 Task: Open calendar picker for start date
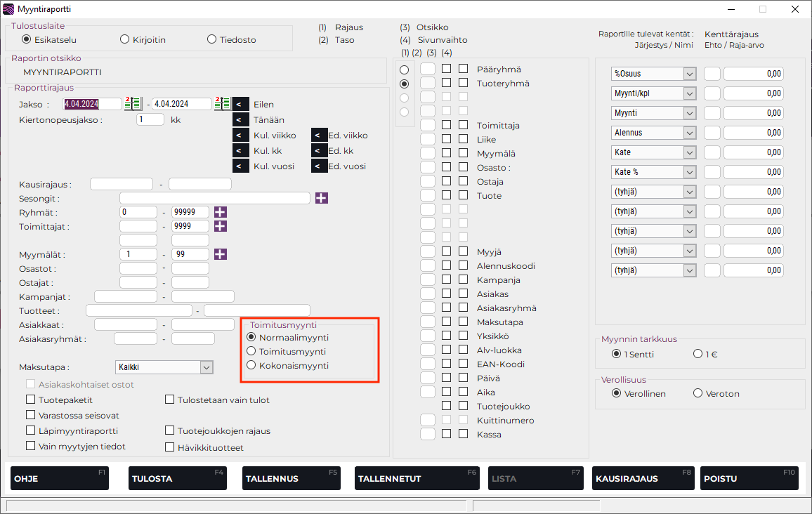(x=133, y=104)
